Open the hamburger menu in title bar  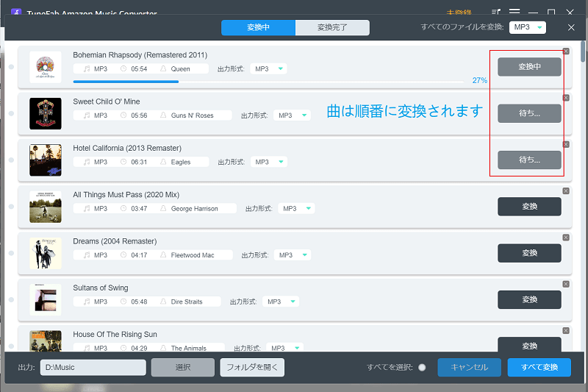point(514,12)
